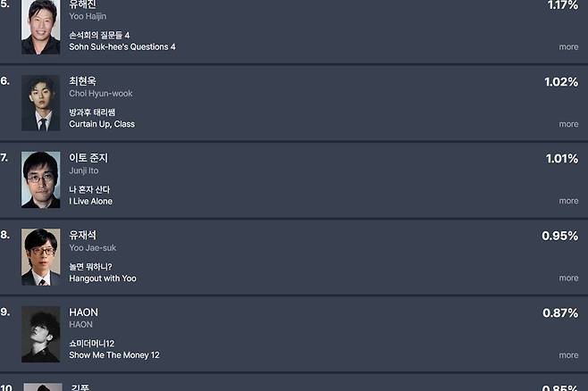Open HAON's black-and-white thumbnail

(x=40, y=334)
